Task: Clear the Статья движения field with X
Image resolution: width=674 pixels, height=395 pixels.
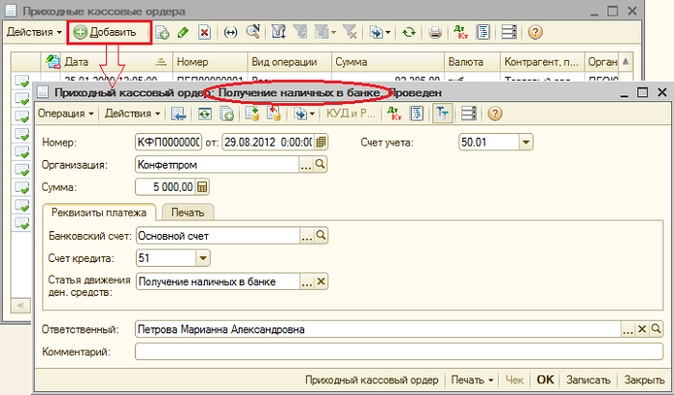Action: coord(321,282)
